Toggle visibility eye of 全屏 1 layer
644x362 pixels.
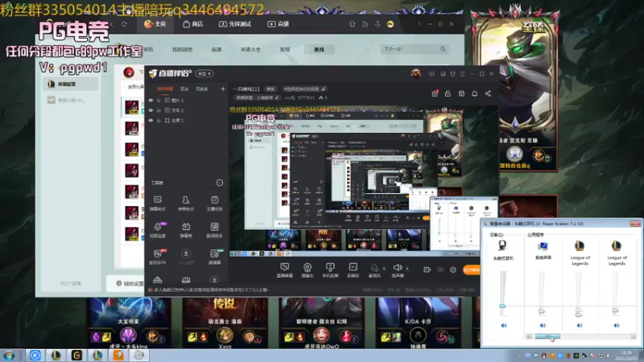[151, 120]
